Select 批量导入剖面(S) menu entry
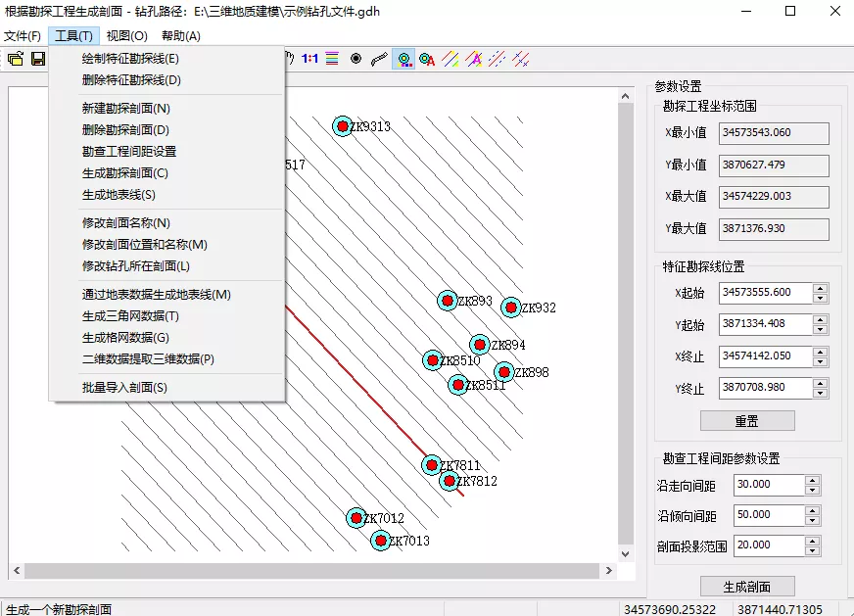 click(x=166, y=387)
